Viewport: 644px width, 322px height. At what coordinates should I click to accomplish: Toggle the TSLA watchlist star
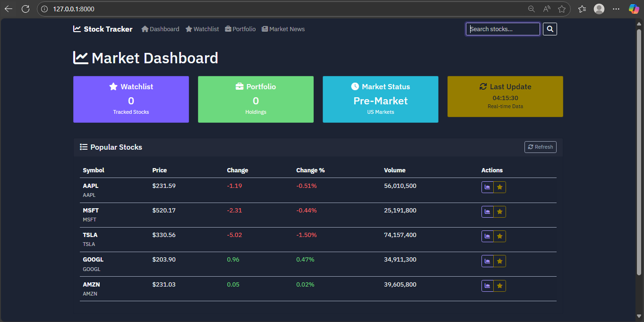click(499, 237)
